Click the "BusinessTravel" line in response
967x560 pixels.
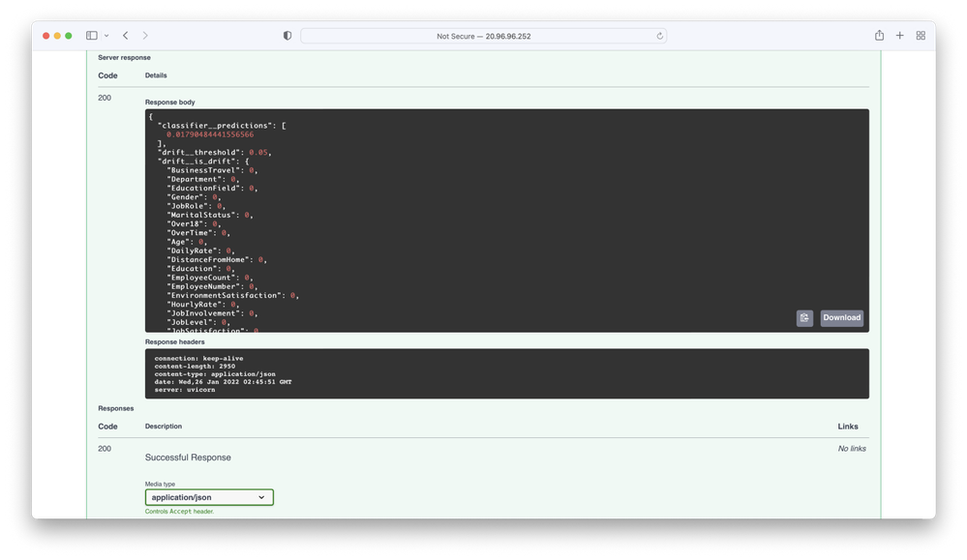pyautogui.click(x=212, y=170)
